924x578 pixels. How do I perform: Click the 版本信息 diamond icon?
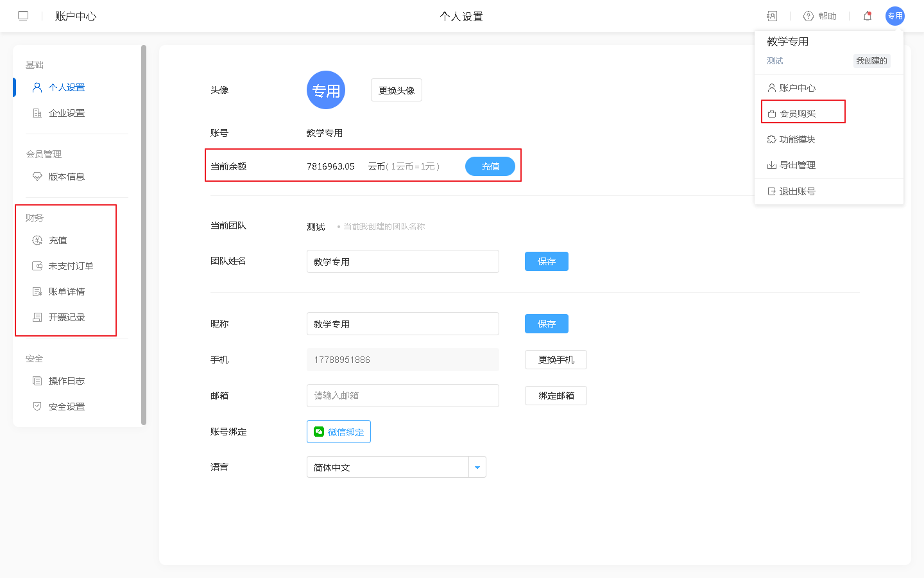click(x=37, y=177)
